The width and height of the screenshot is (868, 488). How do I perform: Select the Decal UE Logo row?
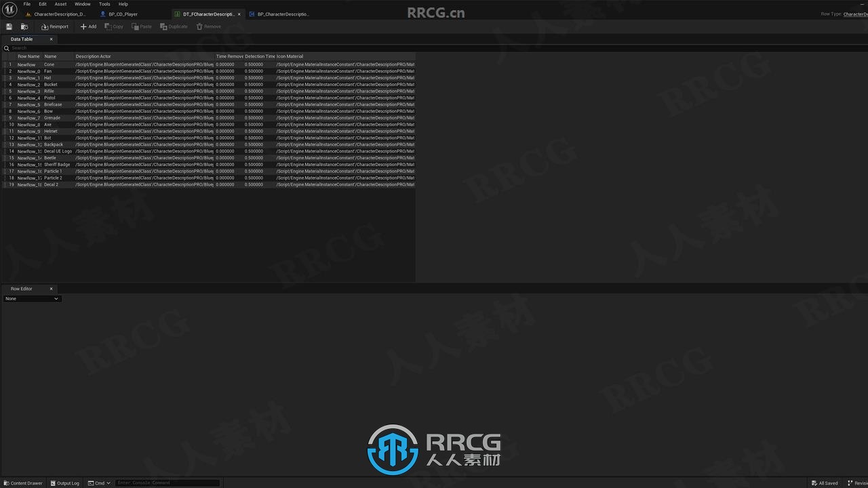pyautogui.click(x=209, y=151)
